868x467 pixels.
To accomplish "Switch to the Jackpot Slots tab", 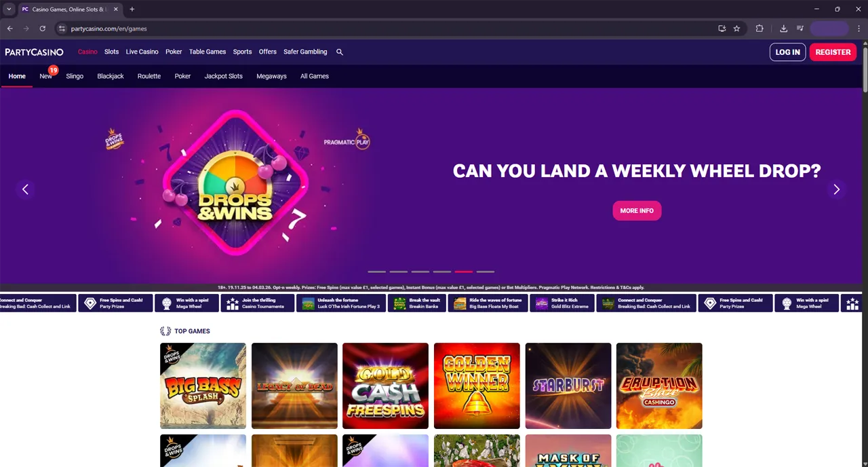I will [x=223, y=76].
